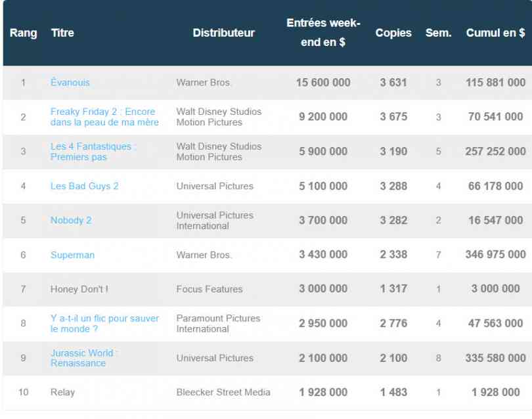This screenshot has height=419, width=532.
Task: Click copies value 3 631
Action: coord(393,83)
